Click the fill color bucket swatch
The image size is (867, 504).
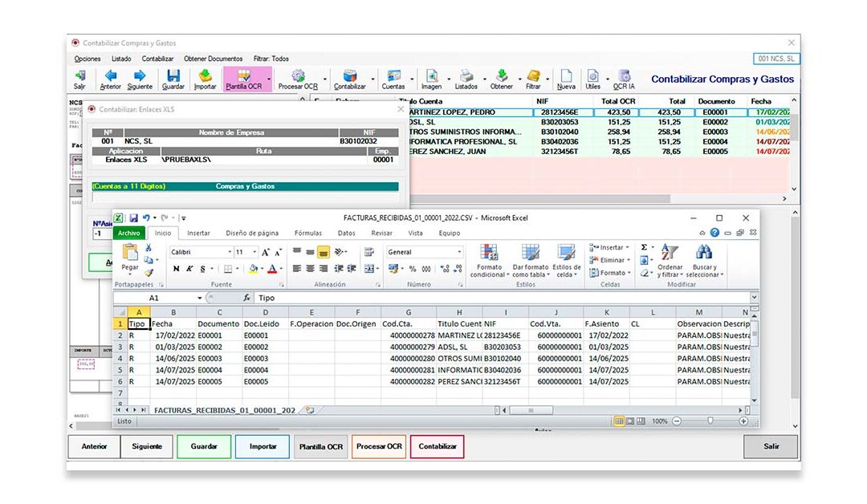(253, 269)
